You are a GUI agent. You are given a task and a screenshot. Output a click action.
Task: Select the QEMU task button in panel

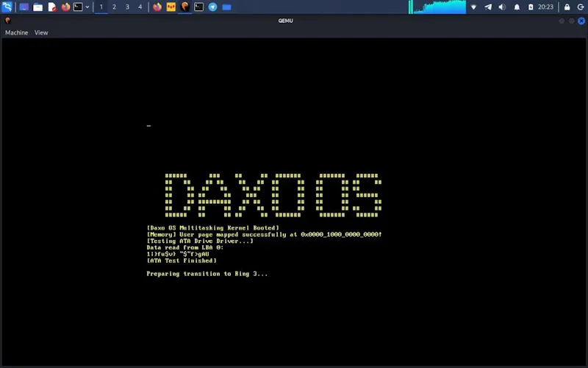(x=185, y=7)
